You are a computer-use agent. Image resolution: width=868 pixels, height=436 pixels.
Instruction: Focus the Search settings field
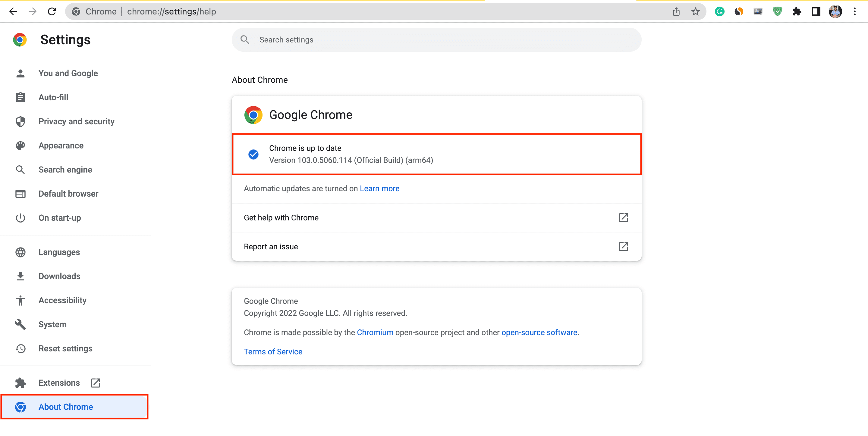pos(436,40)
